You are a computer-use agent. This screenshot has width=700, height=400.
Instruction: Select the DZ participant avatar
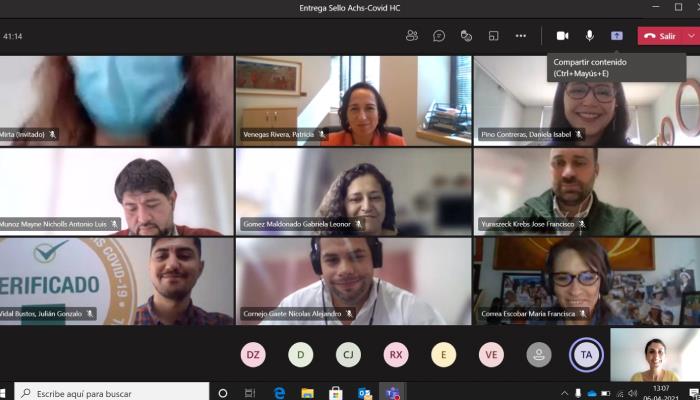click(253, 355)
